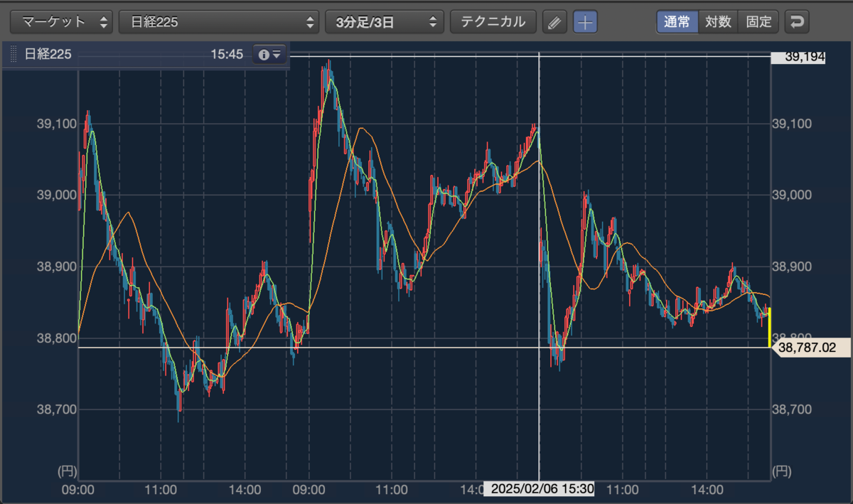853x504 pixels.
Task: Click the 39,194 high price label
Action: [x=798, y=57]
